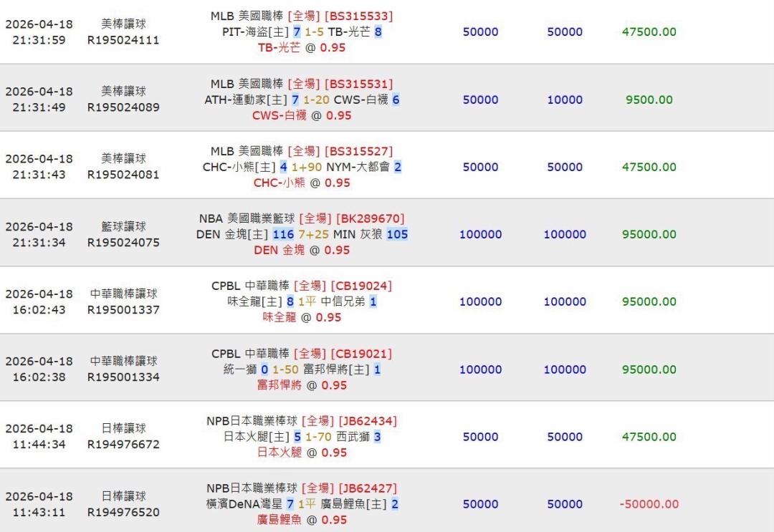Open CPBL game code CB19024
The width and height of the screenshot is (774, 532).
click(x=361, y=286)
